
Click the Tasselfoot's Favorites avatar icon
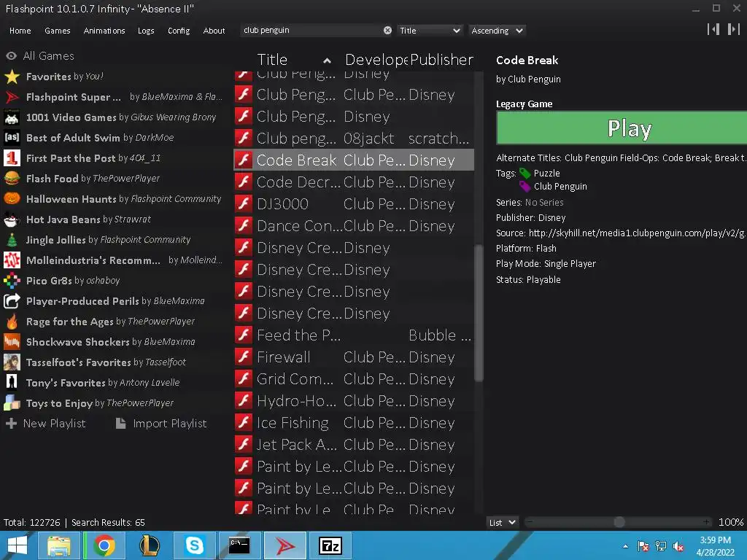12,362
